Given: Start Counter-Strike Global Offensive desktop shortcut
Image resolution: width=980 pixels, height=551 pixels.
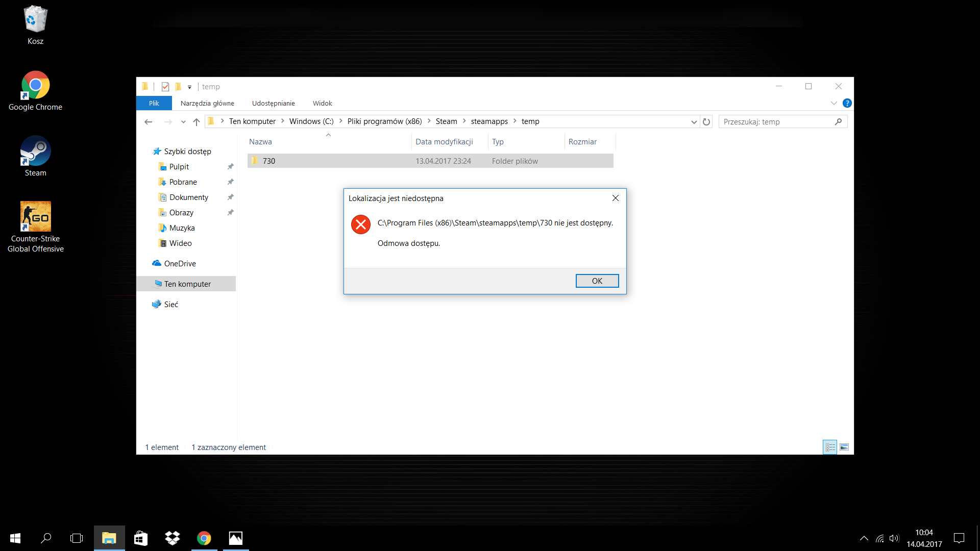Looking at the screenshot, I should pyautogui.click(x=35, y=227).
